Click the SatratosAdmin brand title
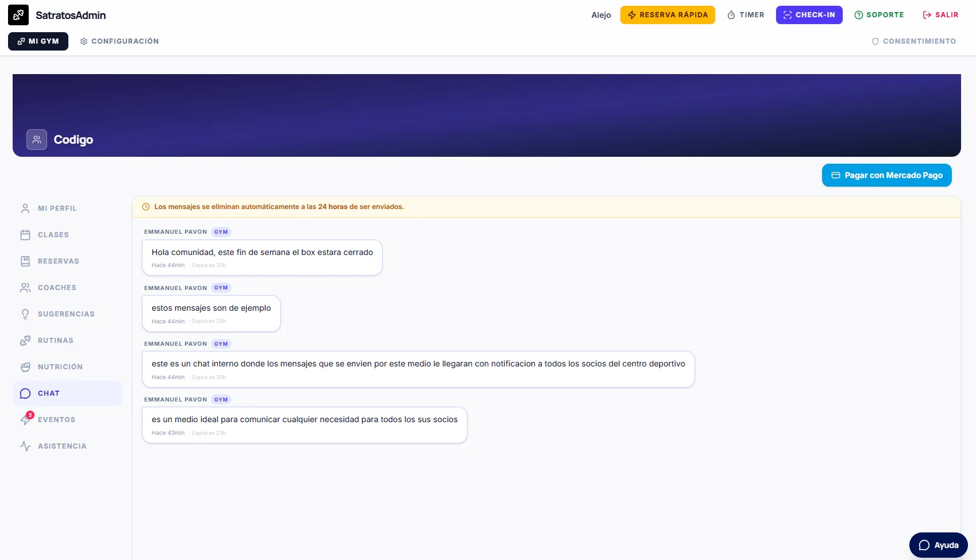976x560 pixels. 71,15
